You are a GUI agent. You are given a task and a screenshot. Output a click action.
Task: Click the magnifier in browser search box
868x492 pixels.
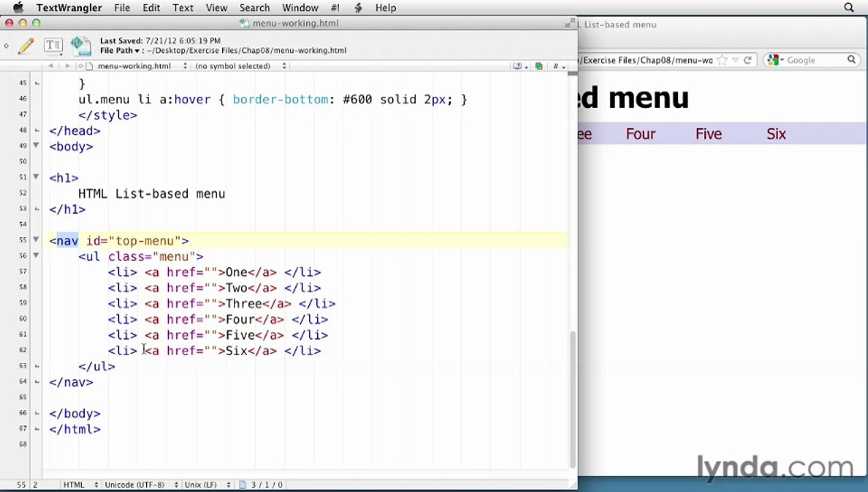(852, 60)
